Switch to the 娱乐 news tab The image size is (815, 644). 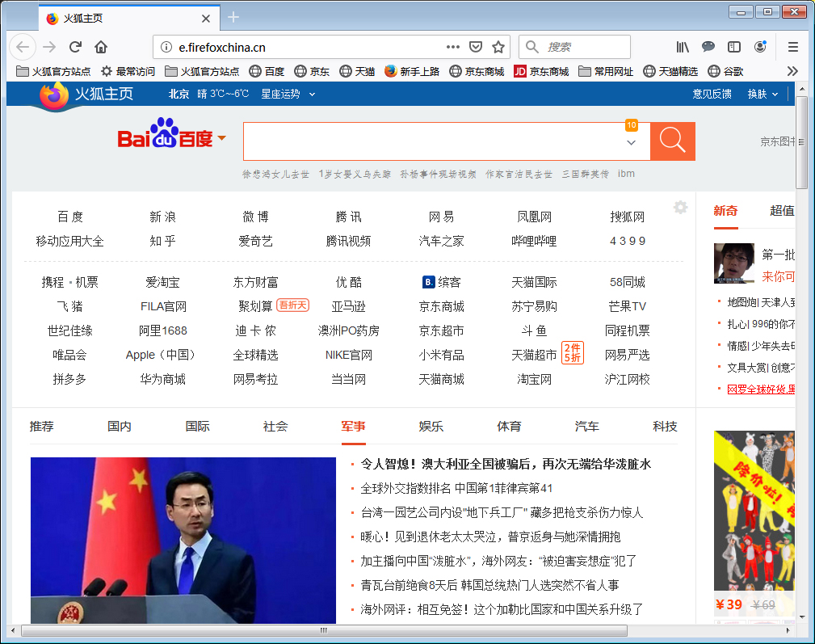click(431, 426)
